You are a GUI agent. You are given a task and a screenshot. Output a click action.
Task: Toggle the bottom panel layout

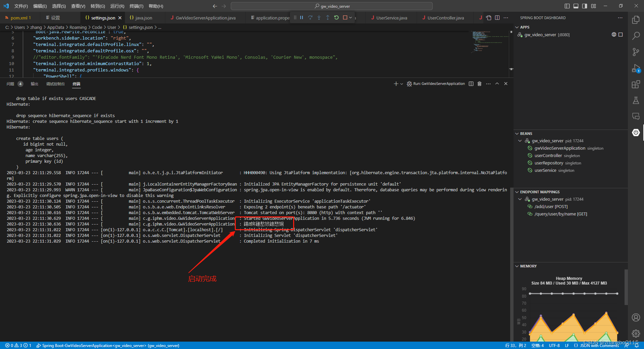(576, 6)
